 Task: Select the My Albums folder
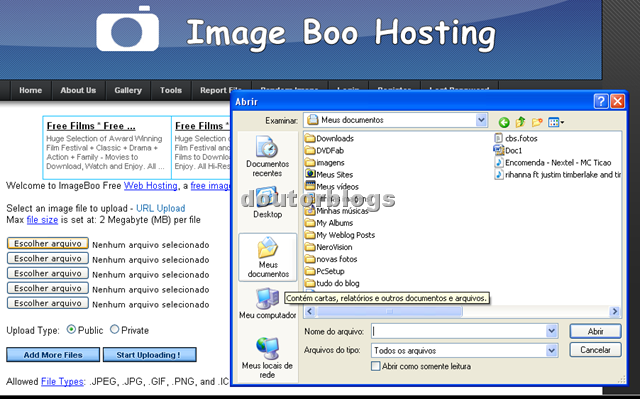pyautogui.click(x=329, y=223)
